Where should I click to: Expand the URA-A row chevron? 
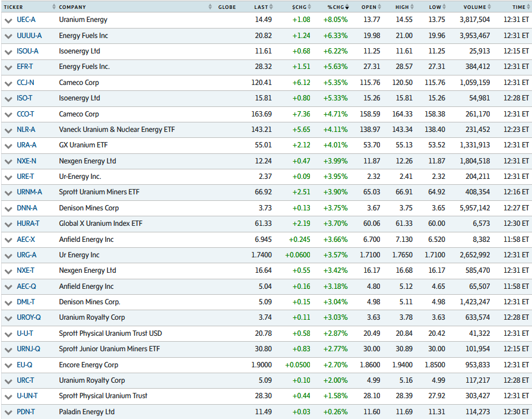click(x=8, y=146)
